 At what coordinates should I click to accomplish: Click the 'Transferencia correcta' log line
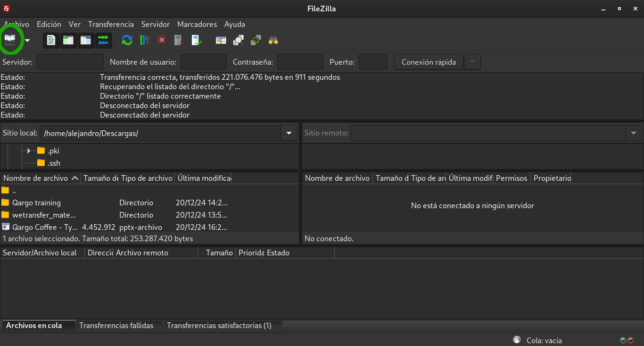(x=220, y=77)
